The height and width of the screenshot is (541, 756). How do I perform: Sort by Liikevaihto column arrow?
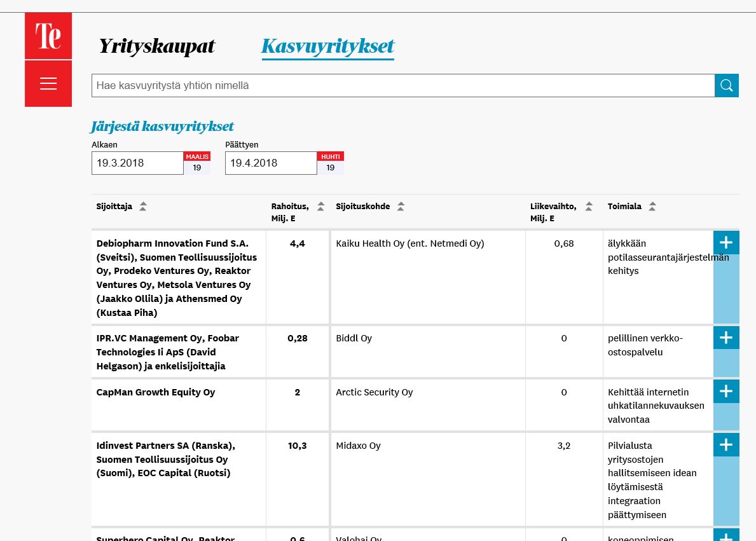pyautogui.click(x=589, y=207)
